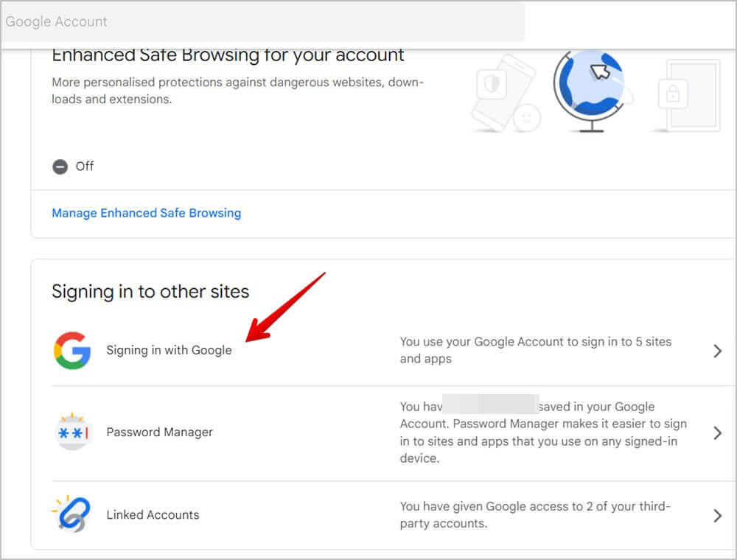737x560 pixels.
Task: Open the Manage Enhanced Safe Browsing link
Action: coord(146,213)
